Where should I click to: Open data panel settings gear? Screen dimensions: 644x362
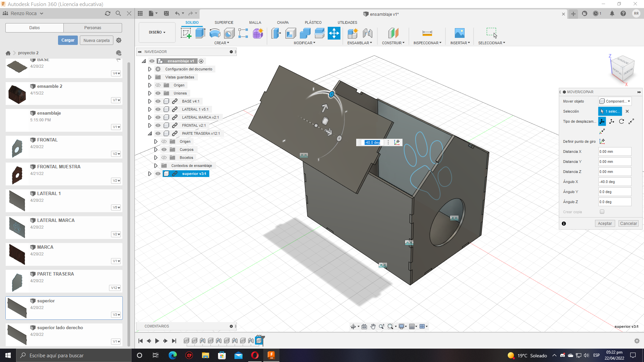[x=119, y=40]
